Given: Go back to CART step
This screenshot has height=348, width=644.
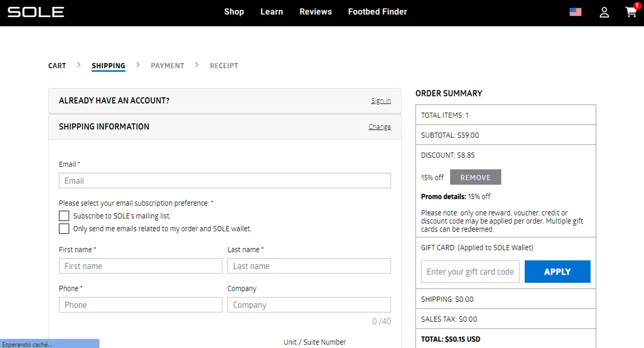Looking at the screenshot, I should (57, 66).
